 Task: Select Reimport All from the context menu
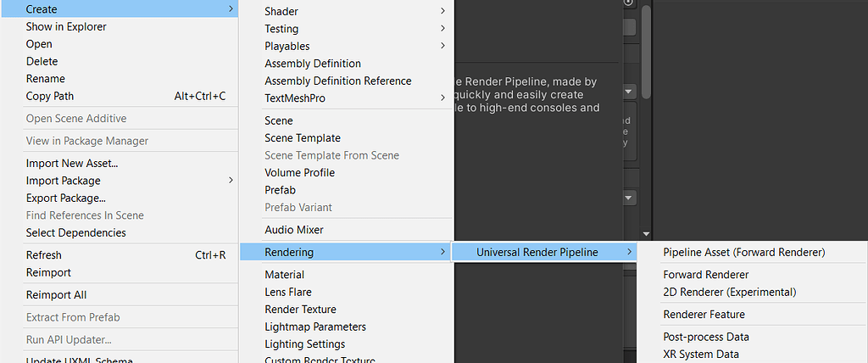tap(56, 295)
